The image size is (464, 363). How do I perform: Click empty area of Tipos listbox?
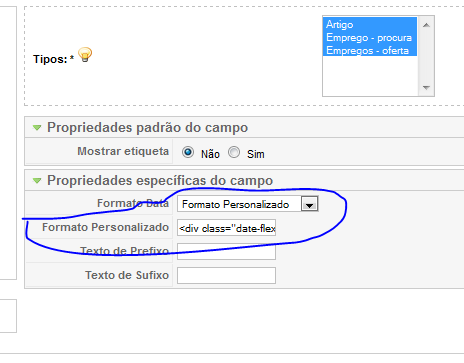(x=370, y=76)
